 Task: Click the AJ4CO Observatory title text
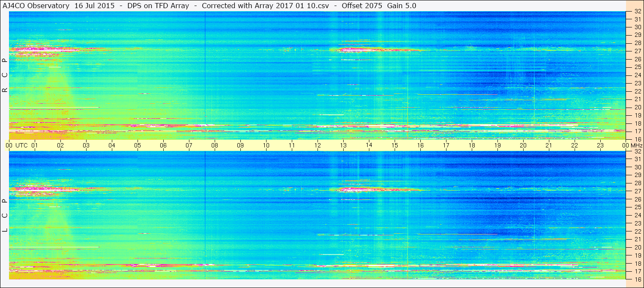point(36,6)
